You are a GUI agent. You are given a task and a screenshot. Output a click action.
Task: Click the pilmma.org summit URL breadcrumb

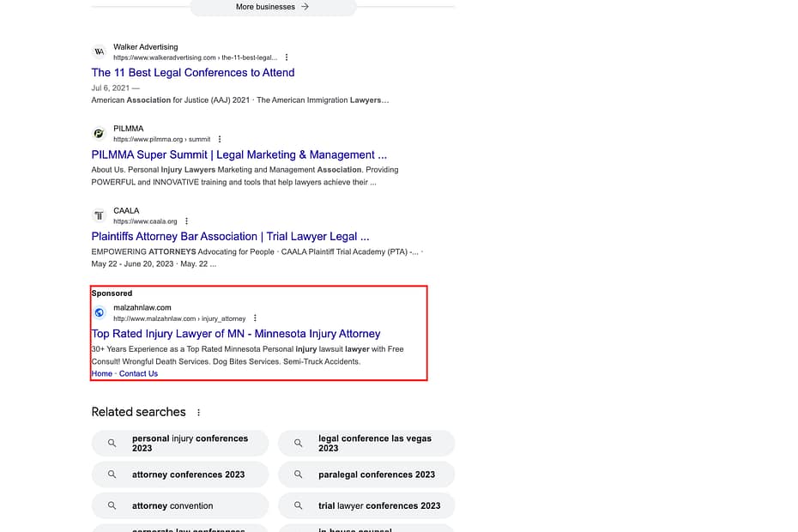tap(162, 139)
